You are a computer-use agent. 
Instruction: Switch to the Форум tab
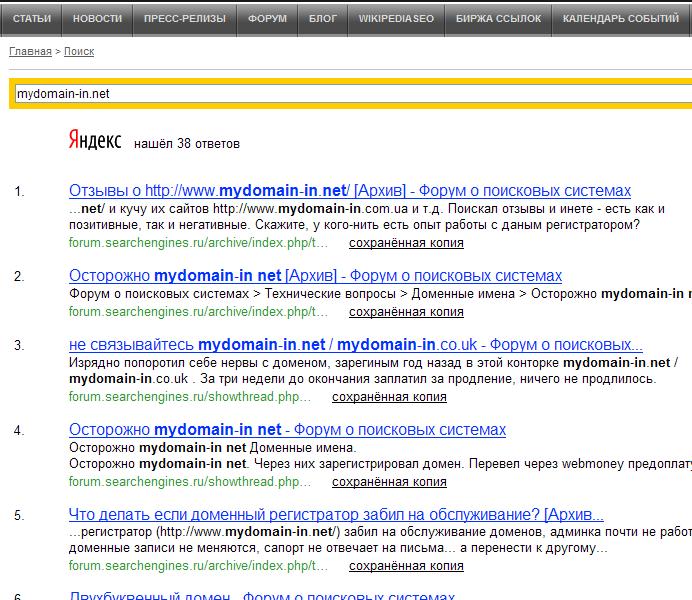point(267,19)
